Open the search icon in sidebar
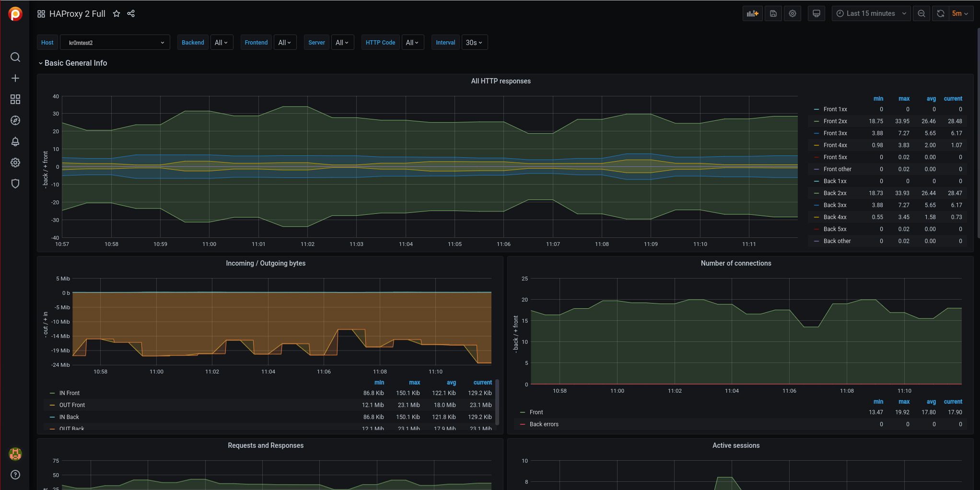980x490 pixels. point(15,58)
